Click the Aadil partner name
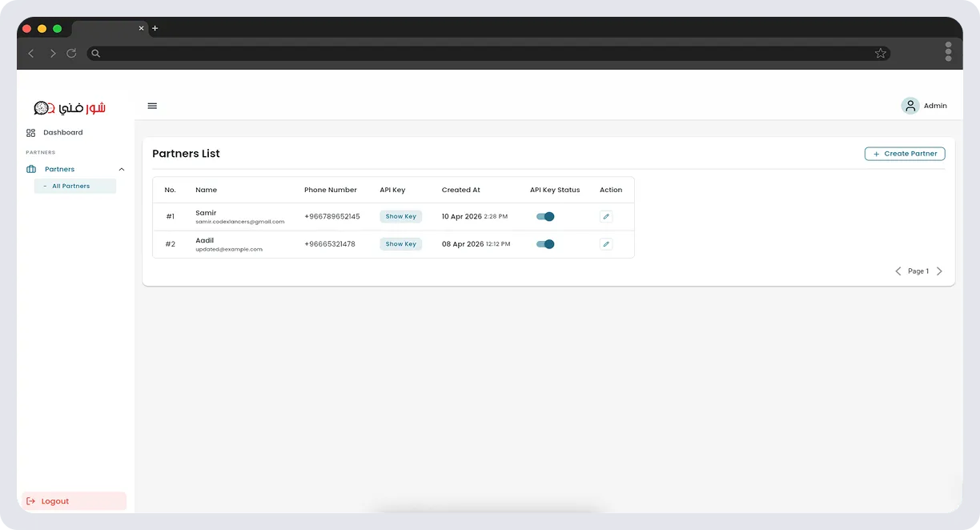 pos(204,240)
